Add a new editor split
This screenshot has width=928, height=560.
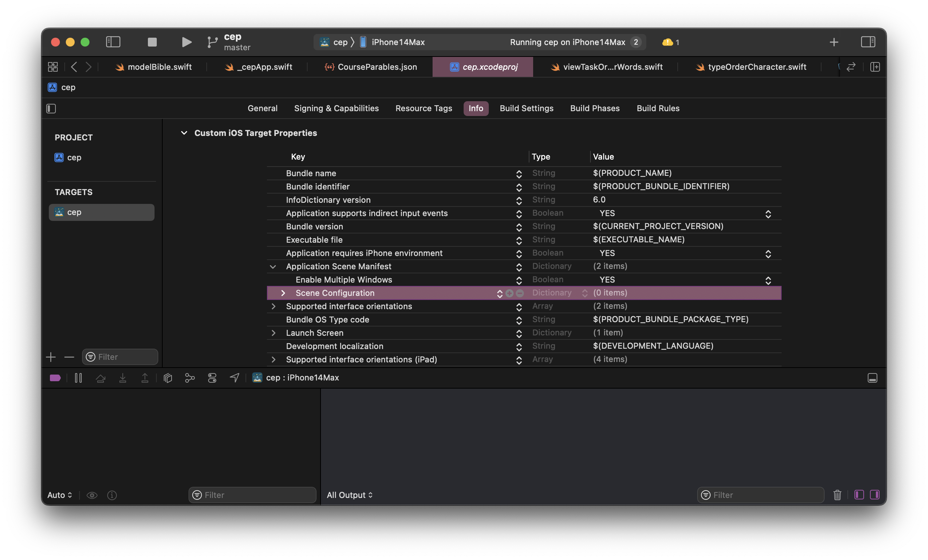[875, 67]
